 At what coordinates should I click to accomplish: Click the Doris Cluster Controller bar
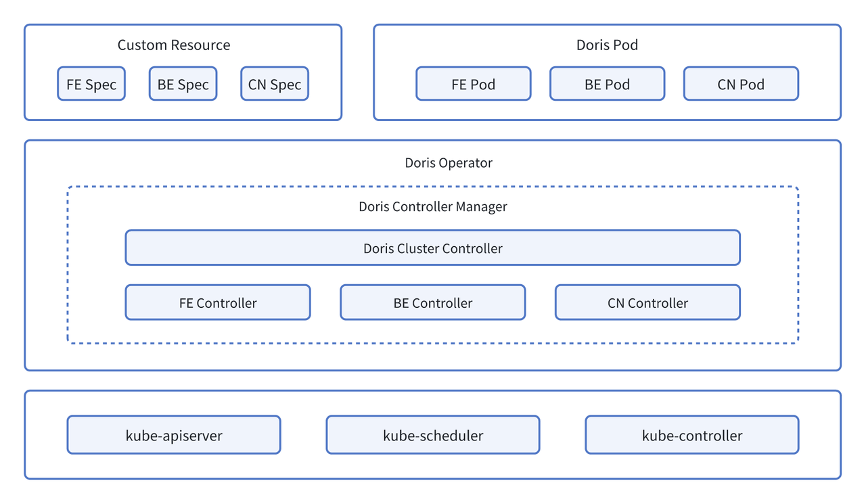tap(432, 248)
